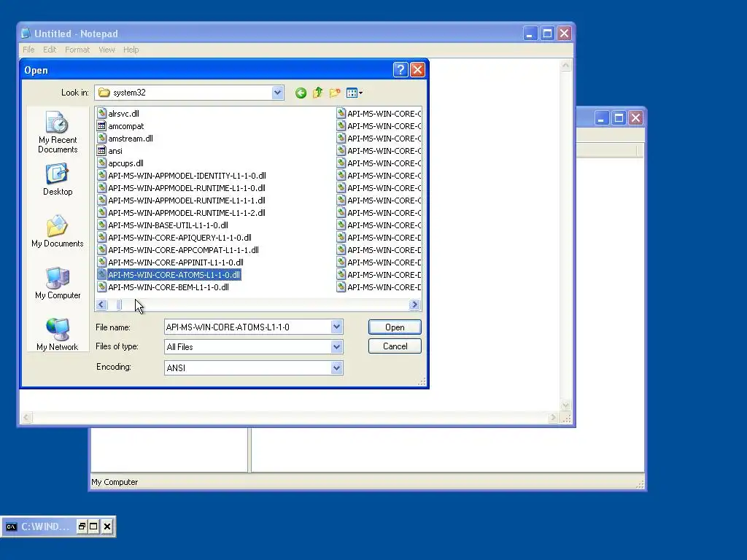Maximize the background explorer window
This screenshot has width=747, height=560.
[x=619, y=118]
